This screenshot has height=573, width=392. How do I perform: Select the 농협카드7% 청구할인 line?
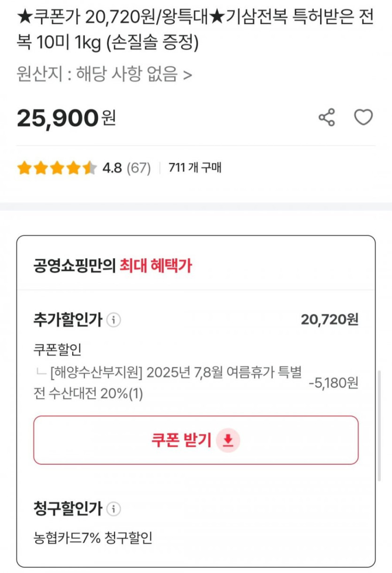click(x=93, y=537)
